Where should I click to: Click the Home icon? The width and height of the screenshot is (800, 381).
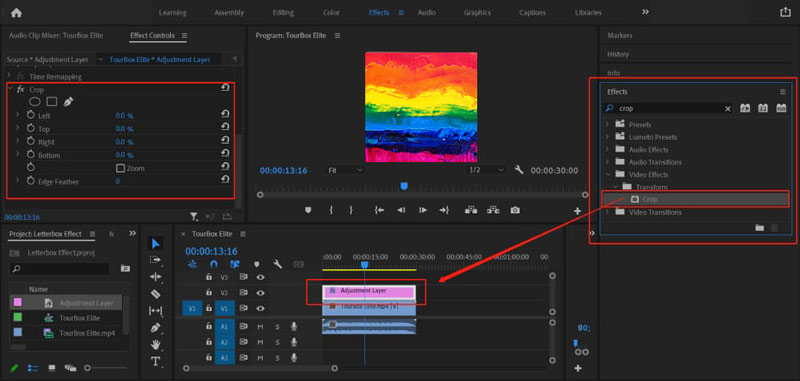tap(16, 13)
